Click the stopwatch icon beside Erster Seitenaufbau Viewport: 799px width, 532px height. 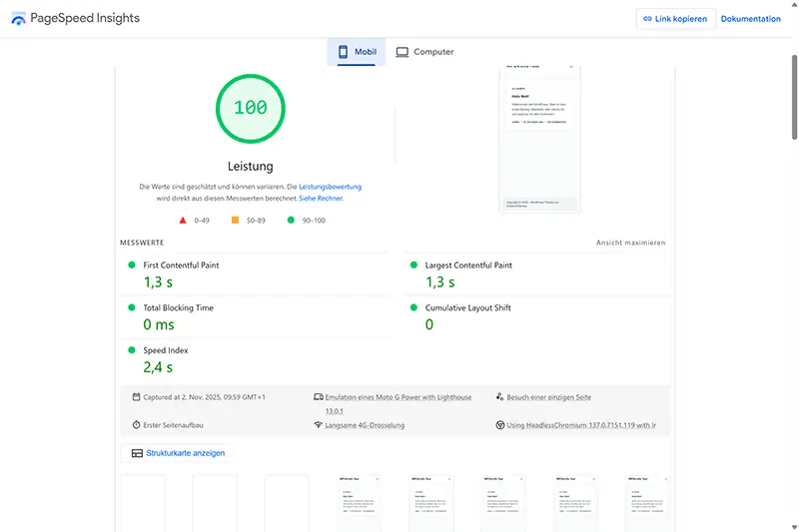tap(136, 425)
